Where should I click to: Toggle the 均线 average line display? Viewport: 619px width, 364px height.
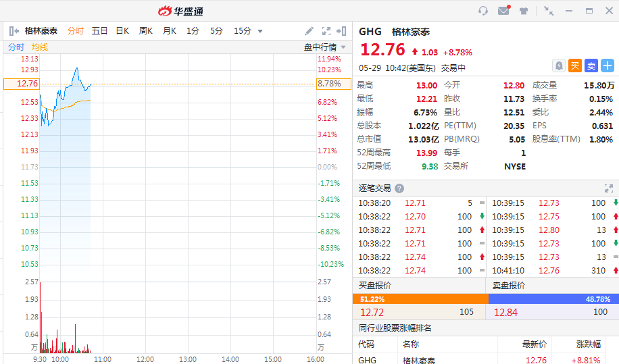(40, 47)
